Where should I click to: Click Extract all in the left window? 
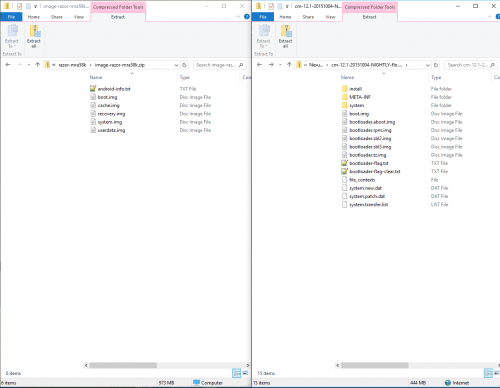pyautogui.click(x=34, y=36)
